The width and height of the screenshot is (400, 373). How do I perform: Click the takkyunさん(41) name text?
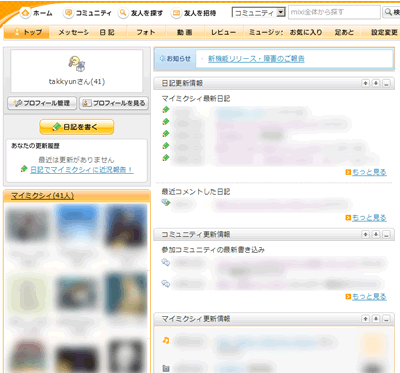point(77,82)
